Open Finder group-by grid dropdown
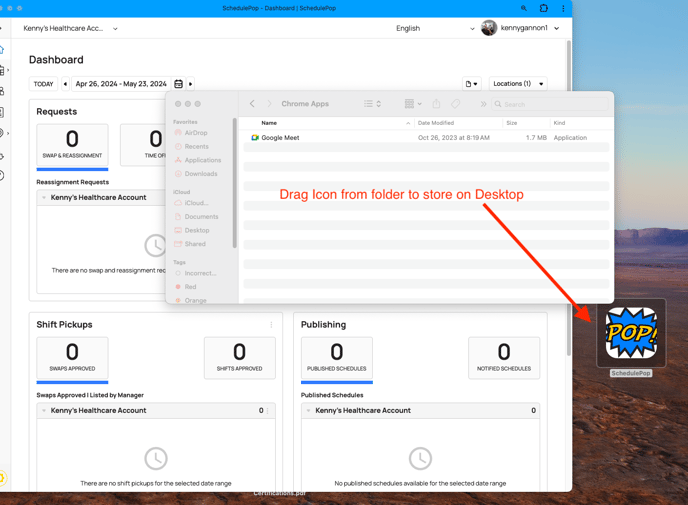 [413, 104]
